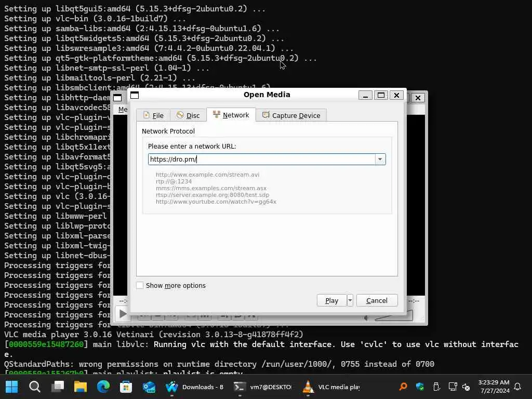Screen dimensions: 532x399
Task: Click the mms://mms.examples.com/stream.asx example text
Action: pyautogui.click(x=211, y=188)
